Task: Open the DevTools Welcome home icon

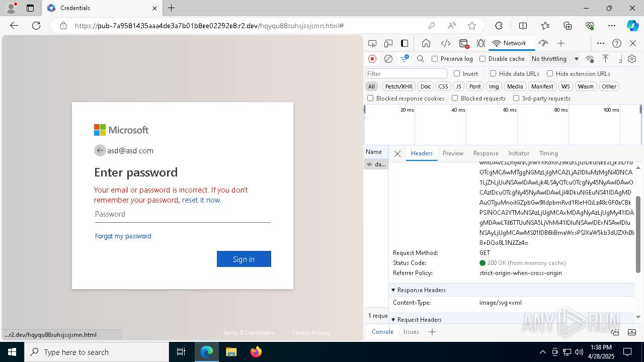Action: pyautogui.click(x=426, y=43)
